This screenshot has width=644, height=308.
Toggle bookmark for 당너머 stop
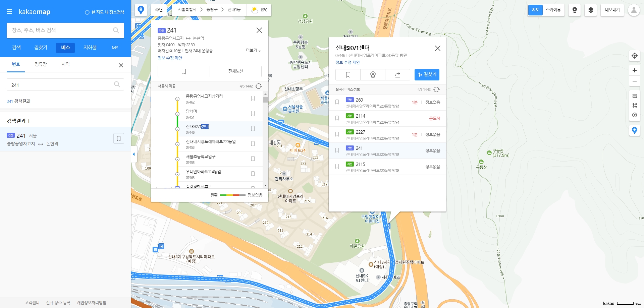253,113
